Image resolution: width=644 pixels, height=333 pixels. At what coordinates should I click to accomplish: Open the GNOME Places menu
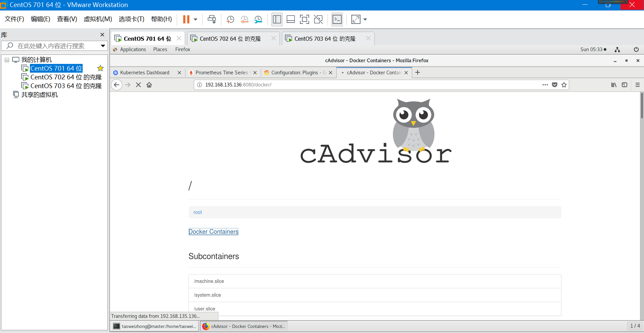click(160, 49)
